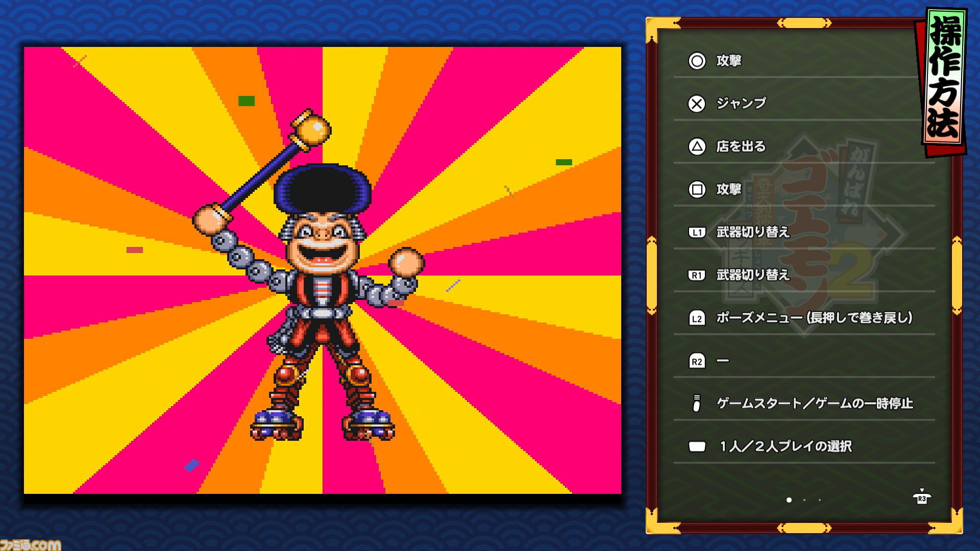Click the 攻撃 label beside the circle icon
The height and width of the screenshot is (551, 980).
(x=729, y=61)
